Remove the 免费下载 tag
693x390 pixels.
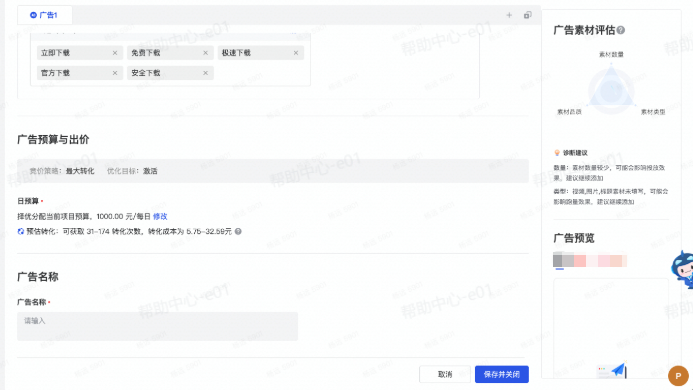pos(206,53)
